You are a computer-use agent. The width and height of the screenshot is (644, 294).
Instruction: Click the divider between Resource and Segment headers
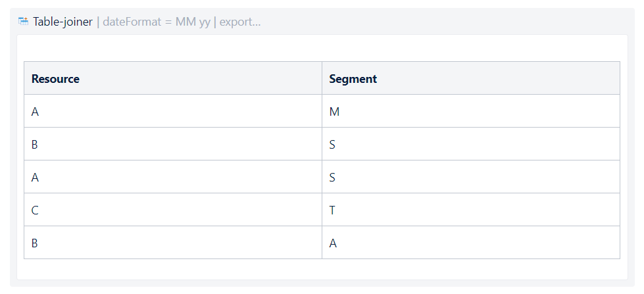(322, 78)
